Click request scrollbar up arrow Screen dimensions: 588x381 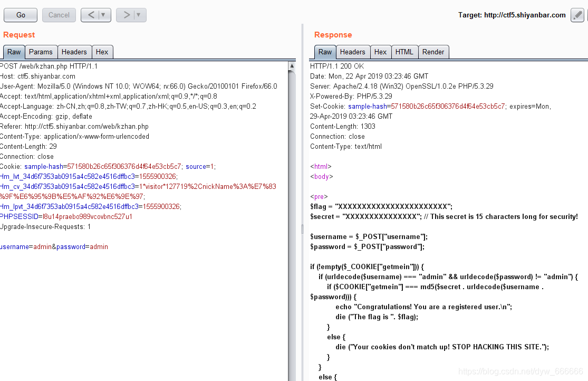292,65
